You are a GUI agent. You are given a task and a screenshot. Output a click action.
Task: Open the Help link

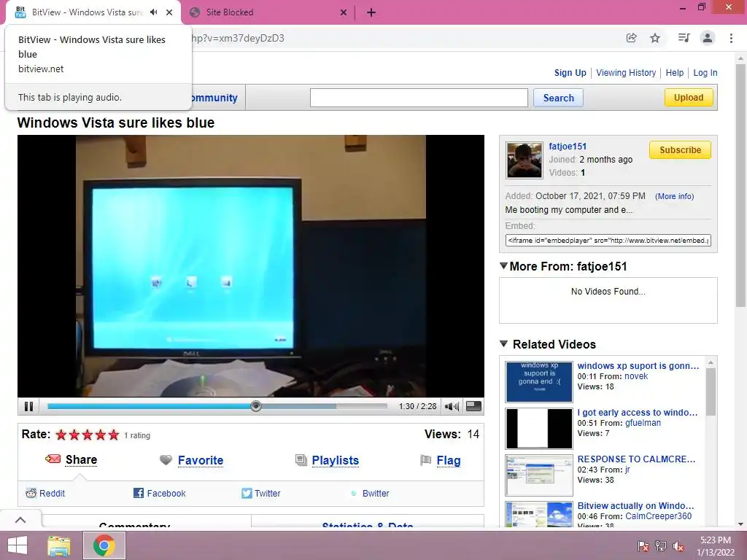pos(675,73)
